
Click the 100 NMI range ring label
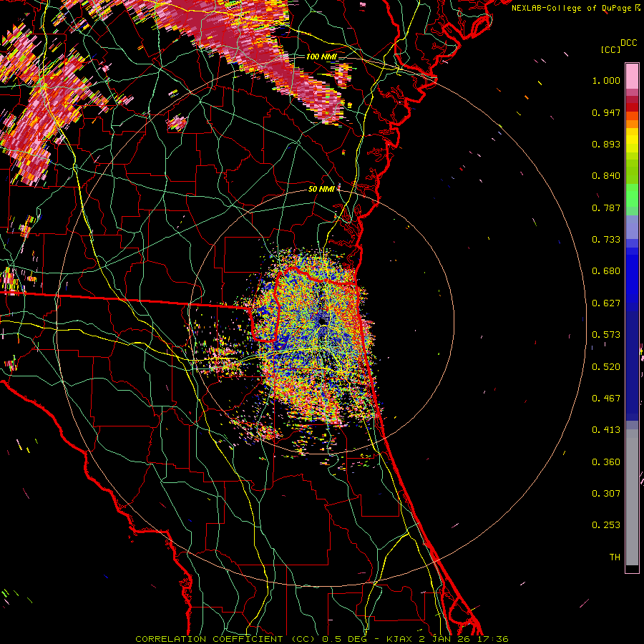coord(321,57)
